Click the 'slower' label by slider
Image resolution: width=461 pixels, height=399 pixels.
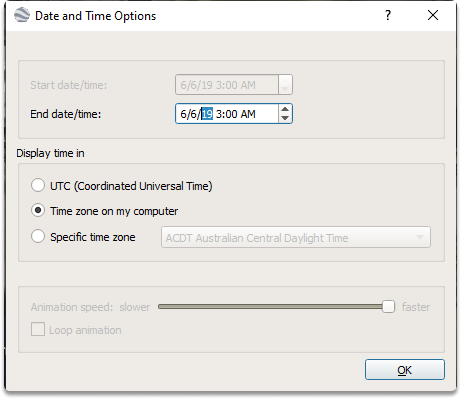(135, 307)
